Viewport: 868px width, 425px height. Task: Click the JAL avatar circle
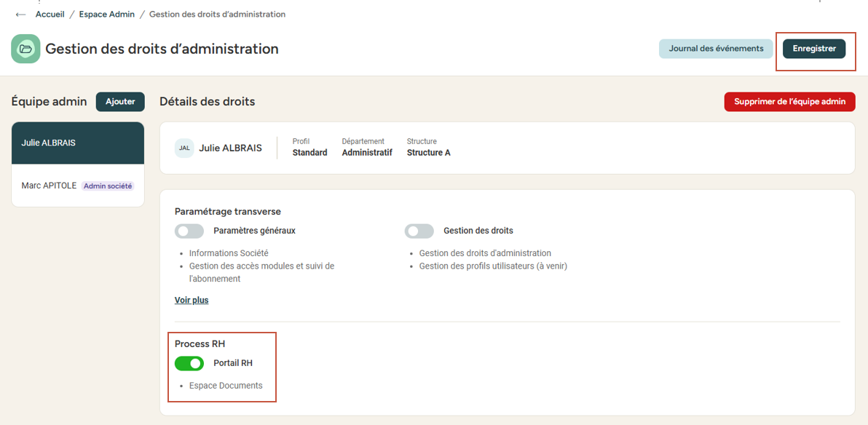tap(184, 148)
